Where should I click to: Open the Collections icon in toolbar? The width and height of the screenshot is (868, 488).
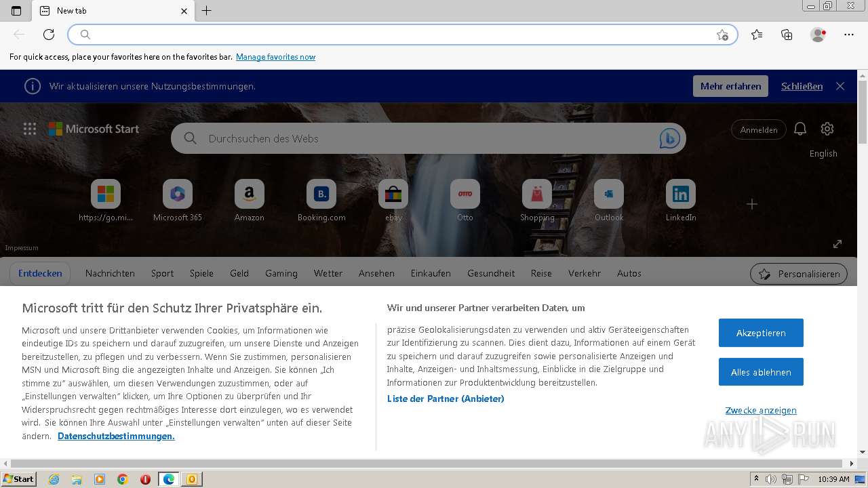(787, 35)
